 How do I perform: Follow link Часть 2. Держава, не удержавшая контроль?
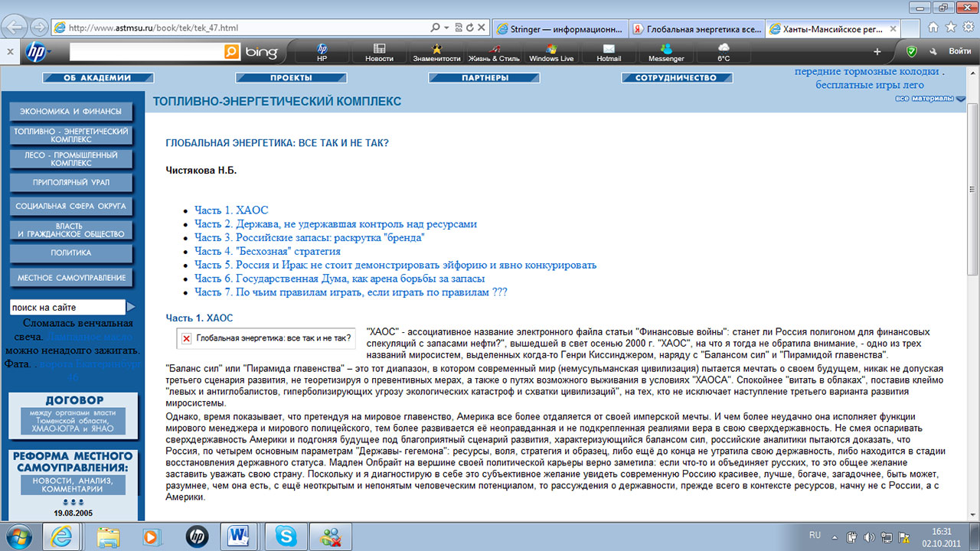335,224
